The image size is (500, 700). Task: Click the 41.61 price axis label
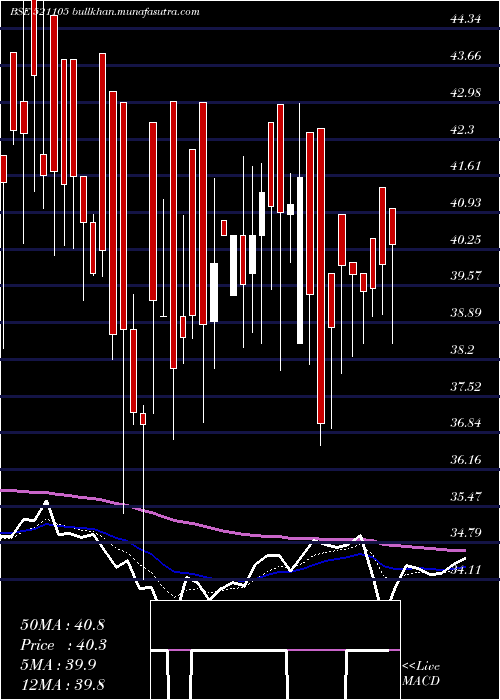[x=467, y=166]
